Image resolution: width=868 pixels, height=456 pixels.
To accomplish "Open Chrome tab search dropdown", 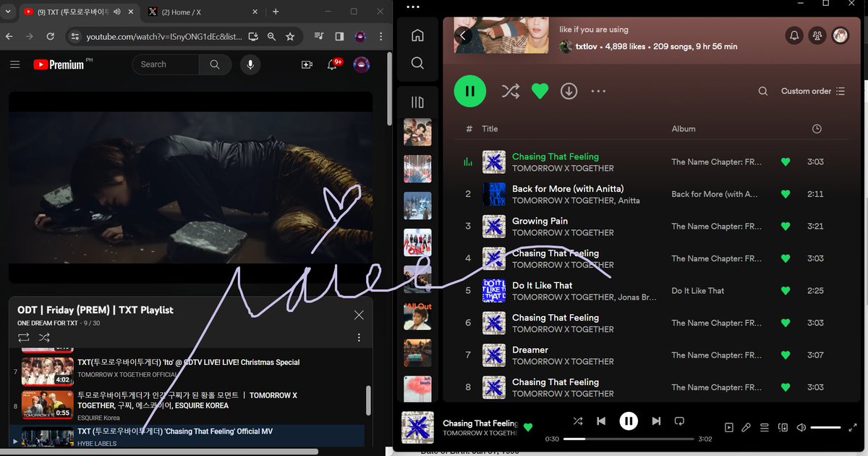I will (x=9, y=12).
